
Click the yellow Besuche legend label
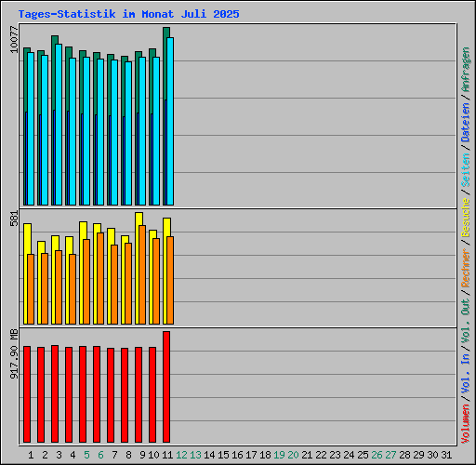[466, 218]
